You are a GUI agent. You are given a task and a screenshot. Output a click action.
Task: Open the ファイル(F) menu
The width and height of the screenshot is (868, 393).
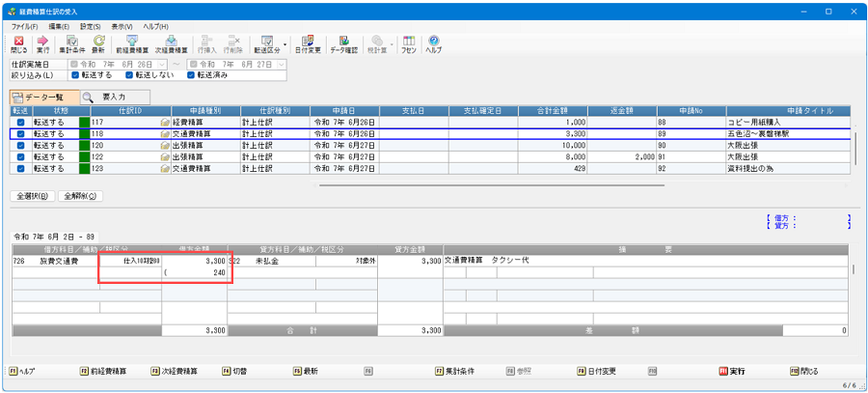click(x=25, y=26)
